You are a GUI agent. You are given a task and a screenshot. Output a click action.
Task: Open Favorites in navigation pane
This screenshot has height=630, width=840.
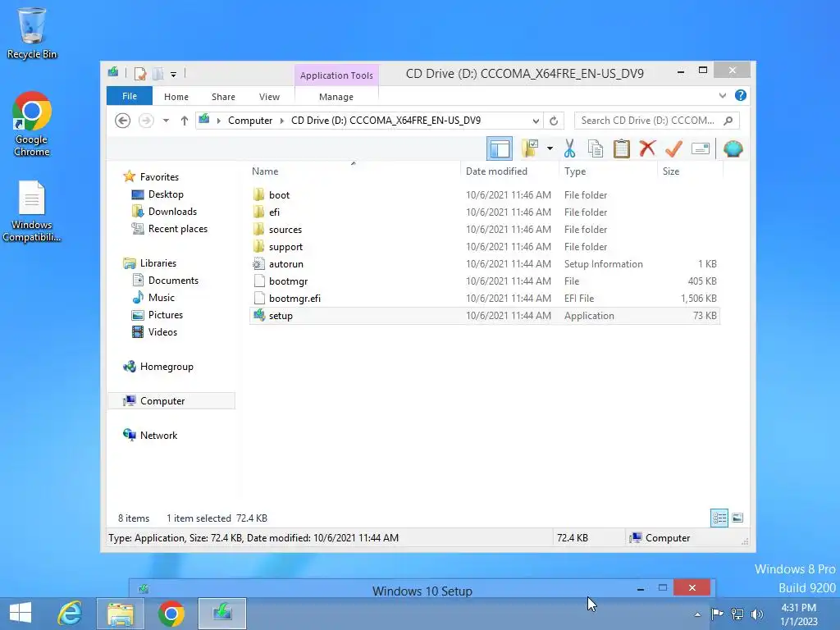[159, 177]
